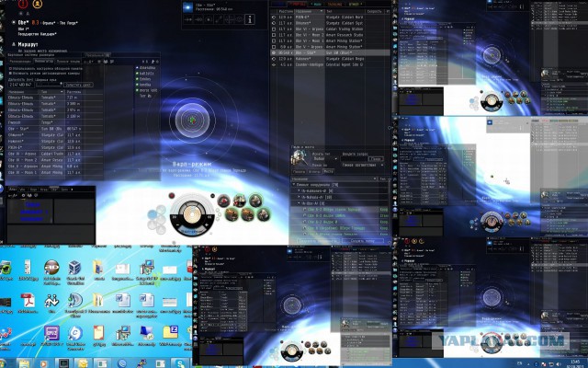Click the plus speed button on the main HUD

(x=206, y=225)
